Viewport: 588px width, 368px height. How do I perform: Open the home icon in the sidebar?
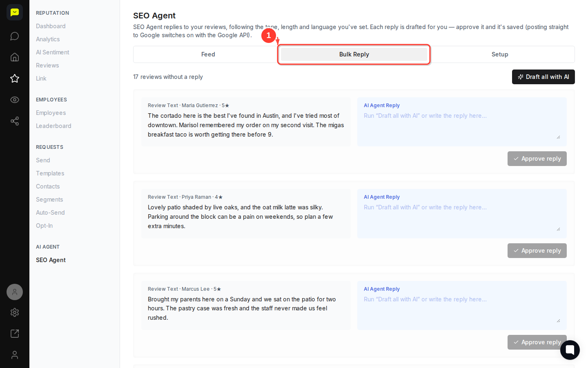pos(15,57)
